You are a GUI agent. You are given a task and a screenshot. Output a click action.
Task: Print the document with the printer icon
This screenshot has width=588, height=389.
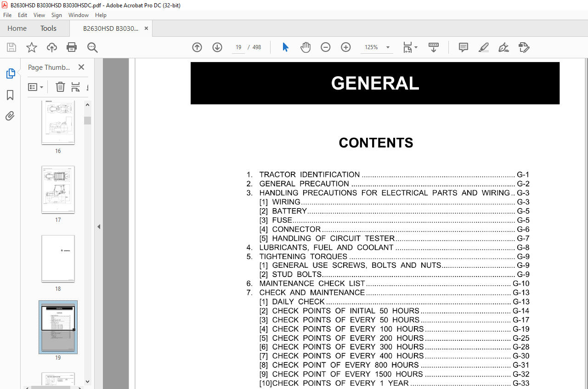coord(72,47)
